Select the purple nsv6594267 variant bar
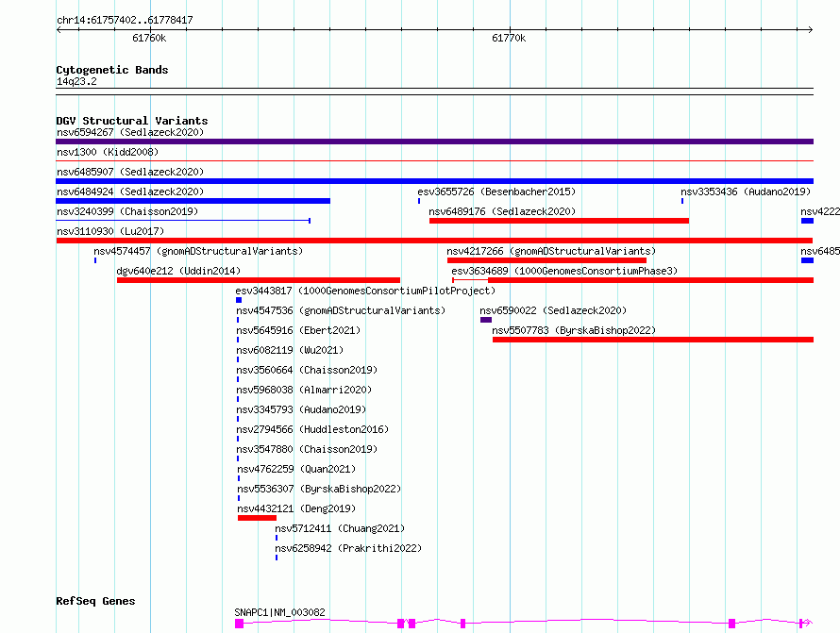The height and width of the screenshot is (633, 840). point(434,142)
